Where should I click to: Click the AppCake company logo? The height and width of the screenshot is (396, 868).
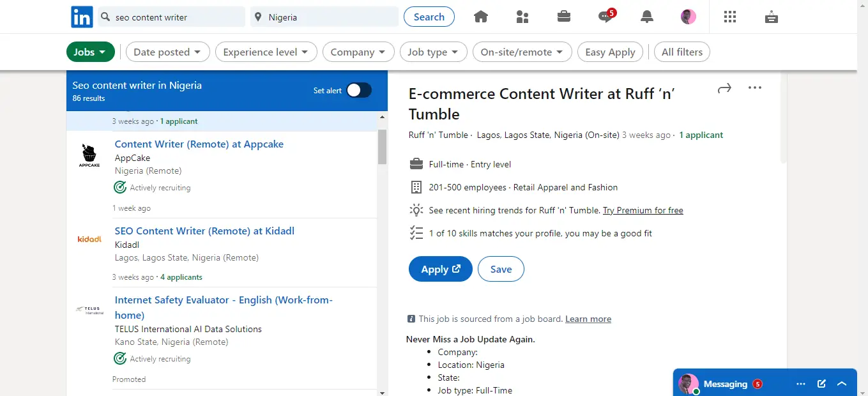[x=89, y=156]
